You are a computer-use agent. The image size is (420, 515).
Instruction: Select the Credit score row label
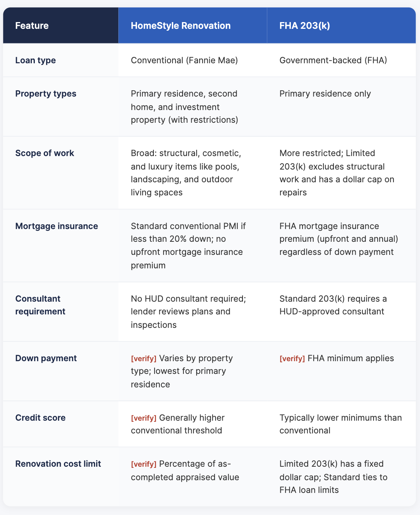(x=40, y=418)
